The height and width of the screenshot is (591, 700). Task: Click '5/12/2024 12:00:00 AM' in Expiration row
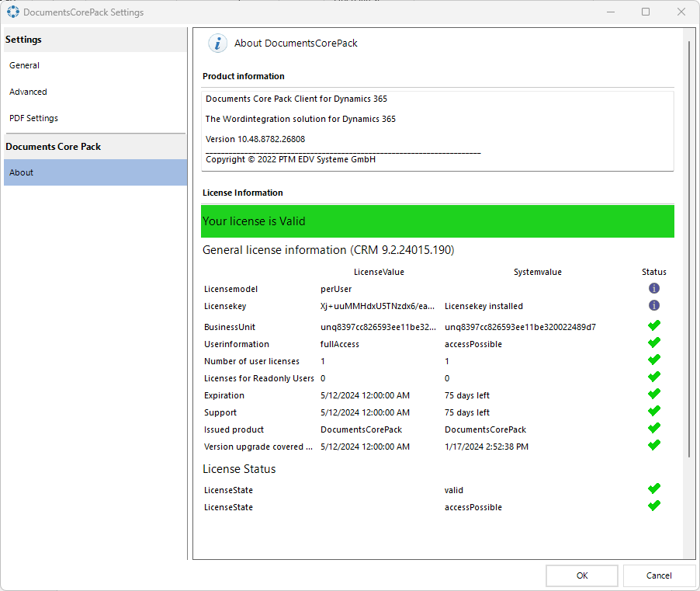[365, 395]
